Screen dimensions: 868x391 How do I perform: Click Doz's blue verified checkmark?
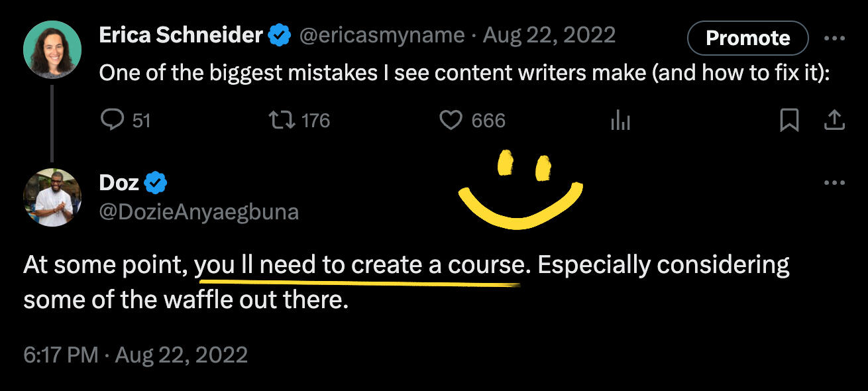156,182
